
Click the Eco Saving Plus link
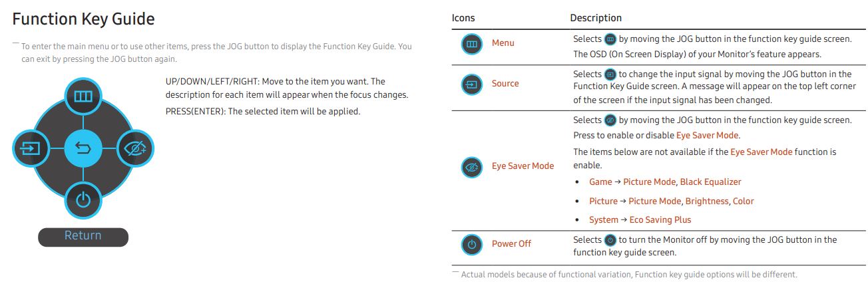coord(660,220)
